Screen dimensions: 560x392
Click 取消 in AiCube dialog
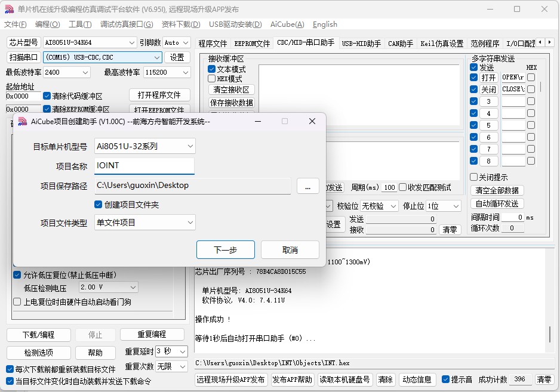(290, 249)
